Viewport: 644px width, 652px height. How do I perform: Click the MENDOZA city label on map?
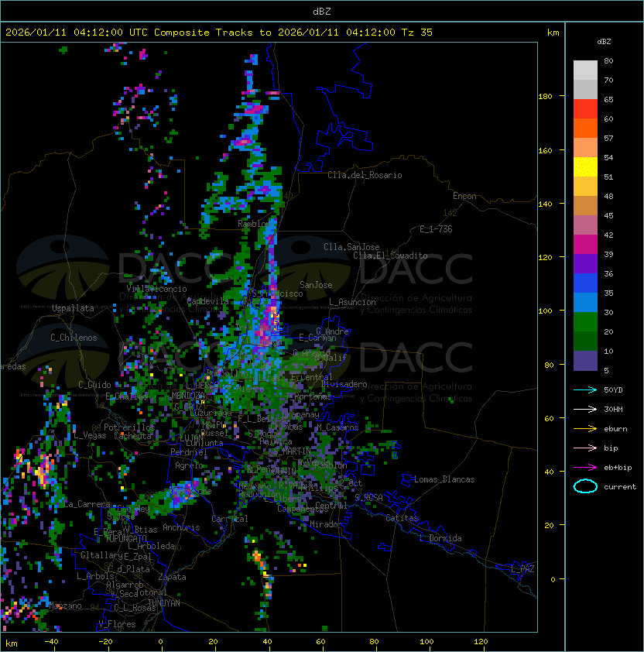pyautogui.click(x=188, y=396)
